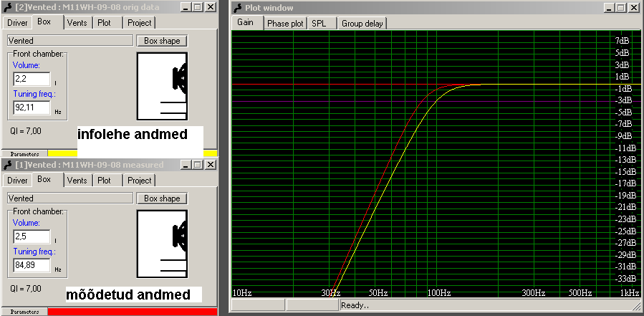Maximize the Plot window
This screenshot has width=644, height=316.
tap(622, 7)
